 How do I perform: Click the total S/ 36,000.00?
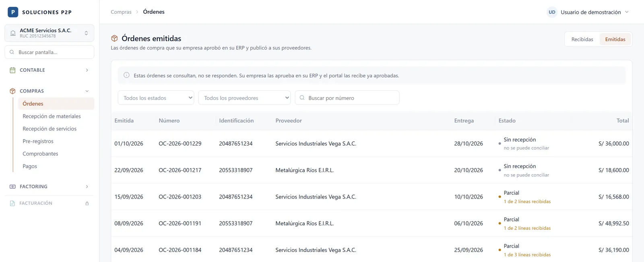613,143
